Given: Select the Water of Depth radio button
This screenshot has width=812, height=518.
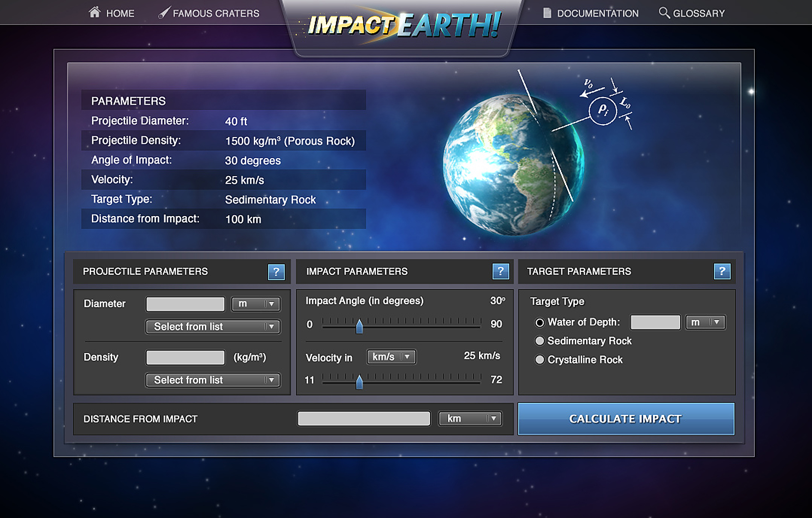Looking at the screenshot, I should 540,323.
